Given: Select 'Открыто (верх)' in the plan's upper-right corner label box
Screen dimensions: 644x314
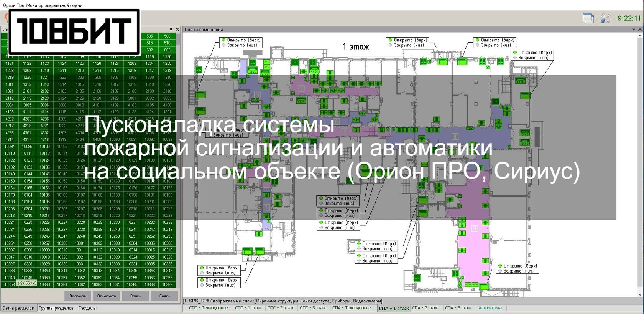Looking at the screenshot, I should (x=535, y=53).
